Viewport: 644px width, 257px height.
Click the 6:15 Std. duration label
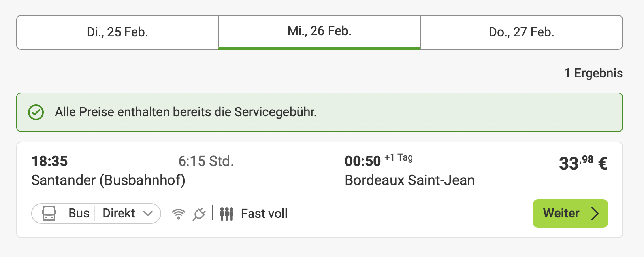pos(206,161)
